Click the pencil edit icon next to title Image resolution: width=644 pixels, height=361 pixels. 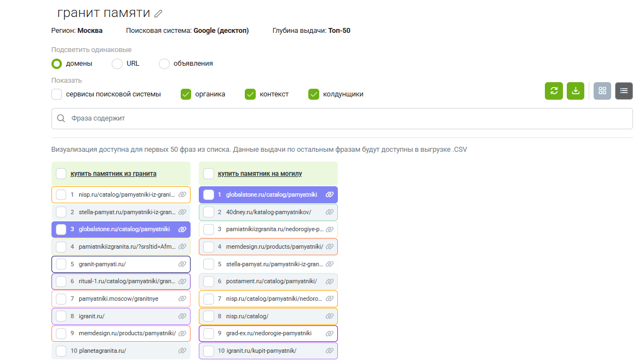[159, 14]
